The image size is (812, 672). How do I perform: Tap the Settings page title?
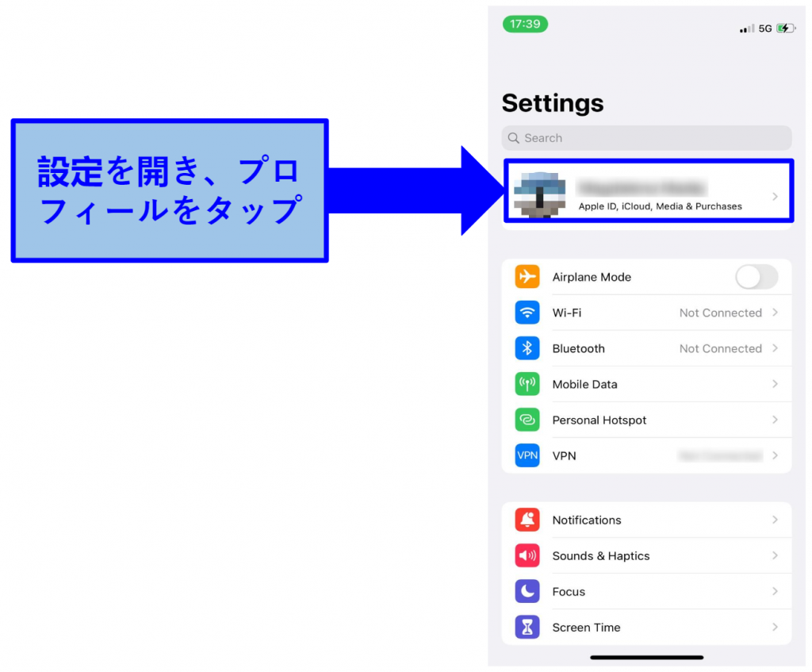(553, 102)
